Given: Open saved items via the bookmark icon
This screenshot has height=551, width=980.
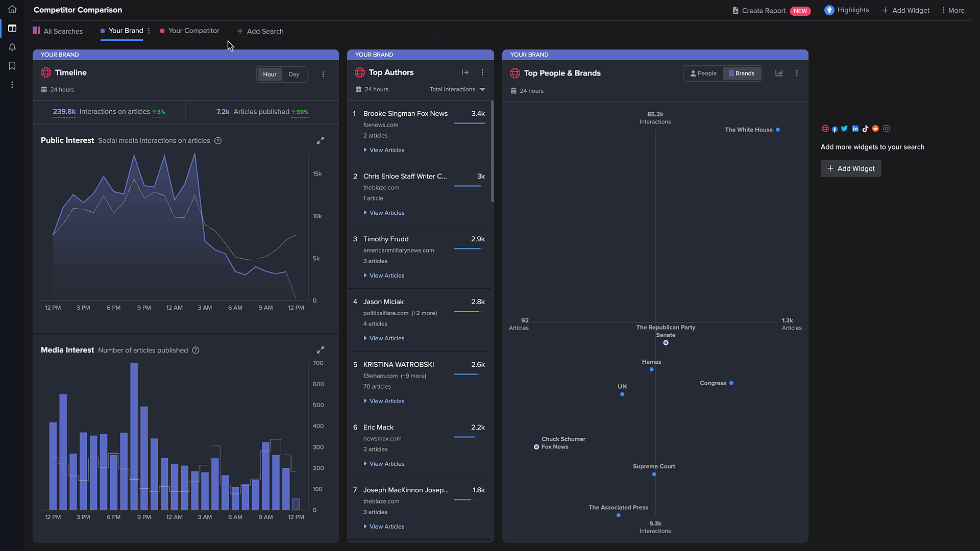Looking at the screenshot, I should (x=12, y=66).
